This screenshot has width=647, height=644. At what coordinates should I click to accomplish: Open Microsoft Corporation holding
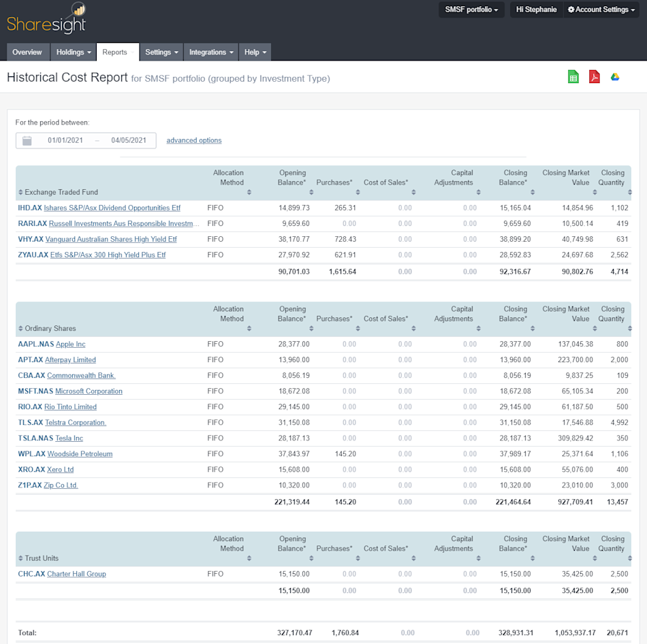tap(89, 391)
